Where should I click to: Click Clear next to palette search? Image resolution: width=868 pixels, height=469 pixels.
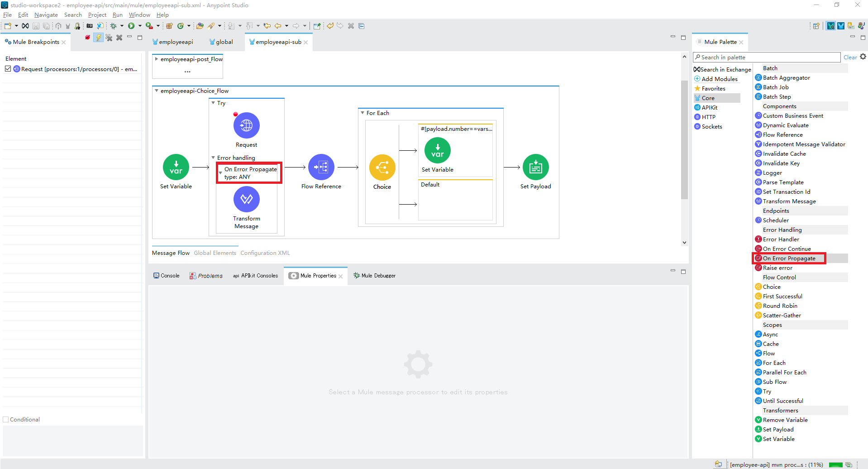(x=850, y=57)
